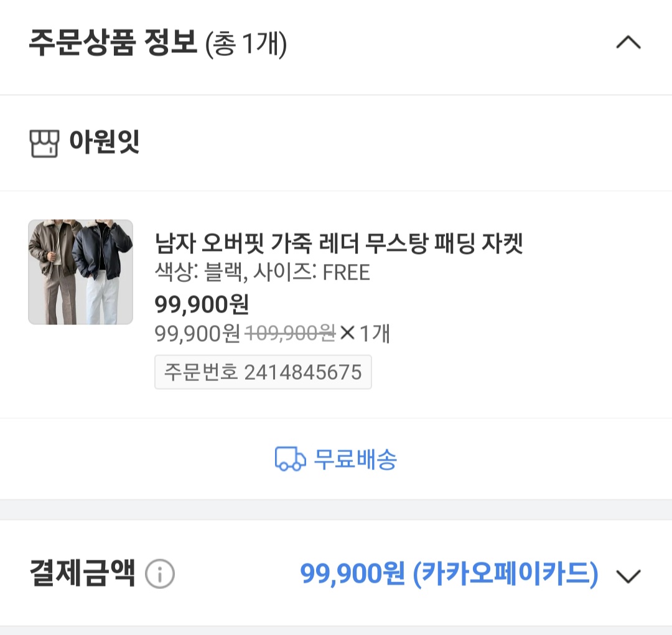Select the 주문상품 정보 section header

coord(113,44)
